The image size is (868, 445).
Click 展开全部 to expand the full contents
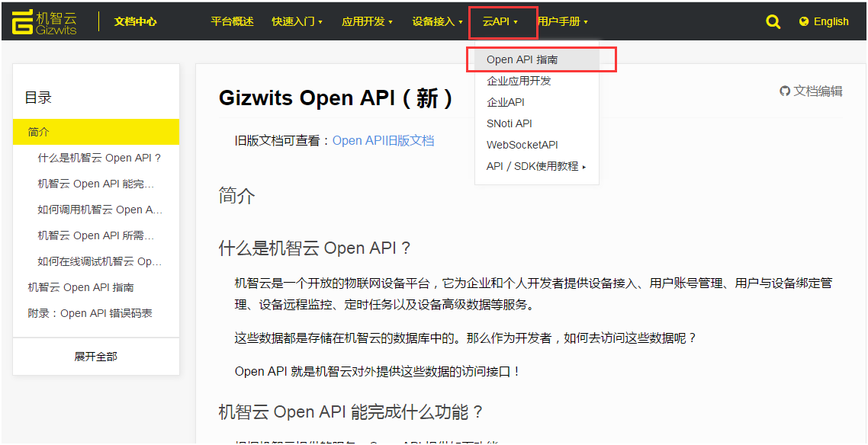tap(95, 356)
